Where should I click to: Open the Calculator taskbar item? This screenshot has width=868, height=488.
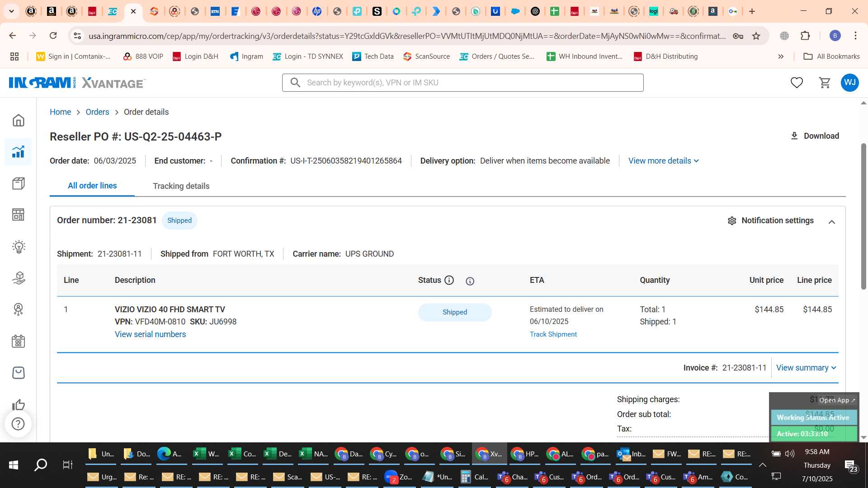[x=475, y=477]
